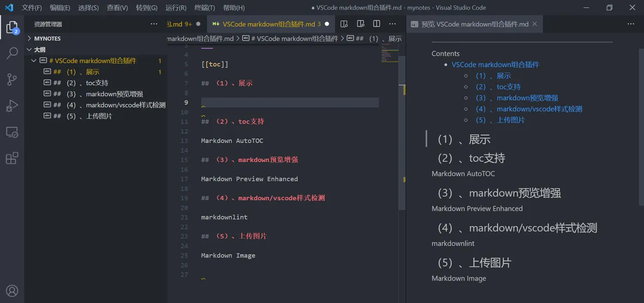The width and height of the screenshot is (644, 303).
Task: Follow the (1)、展示 link in preview Contents
Action: tap(493, 76)
